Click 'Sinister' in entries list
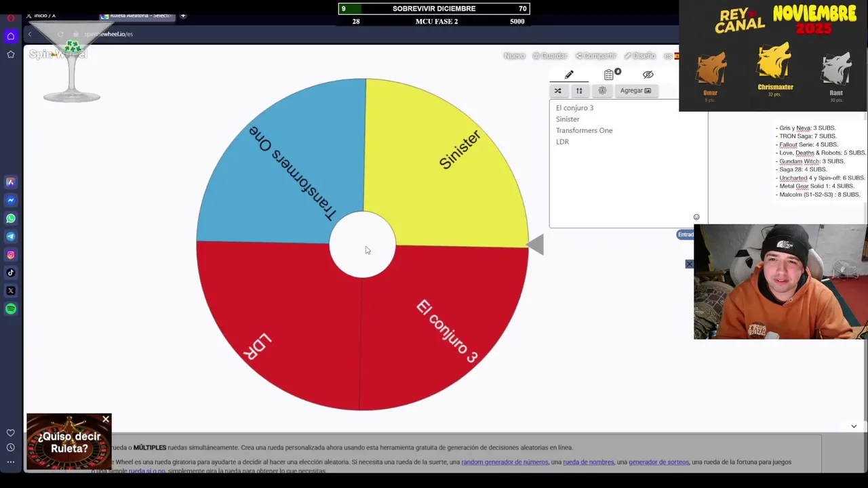 coord(568,119)
